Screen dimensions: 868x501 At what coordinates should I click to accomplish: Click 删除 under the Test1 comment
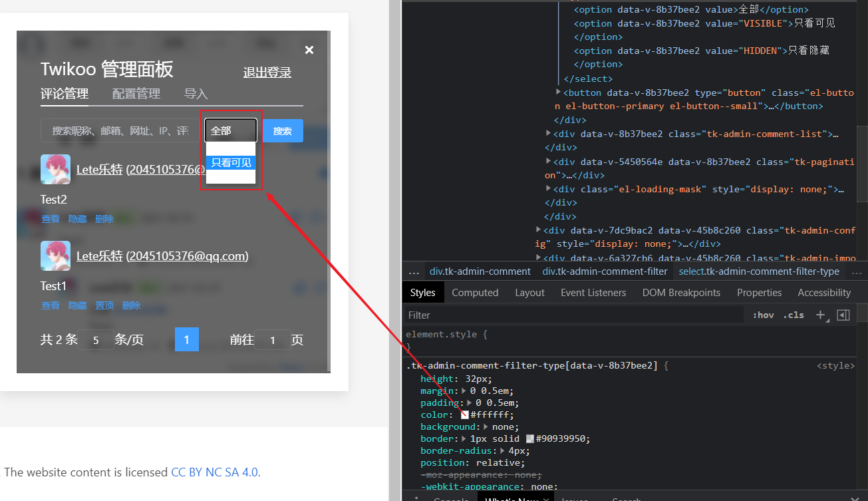(x=132, y=305)
